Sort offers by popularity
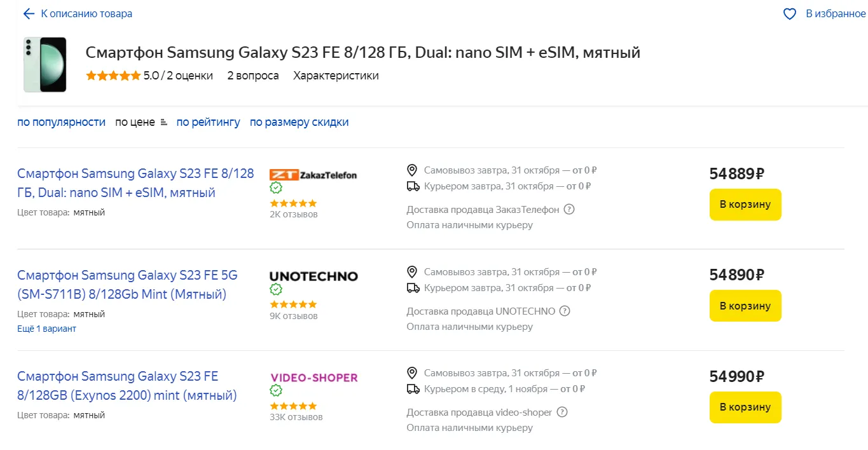Viewport: 868px width, 450px height. [x=61, y=122]
